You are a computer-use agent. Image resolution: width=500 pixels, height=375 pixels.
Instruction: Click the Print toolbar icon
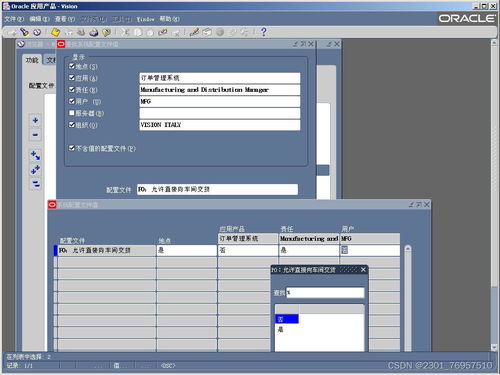[x=94, y=32]
